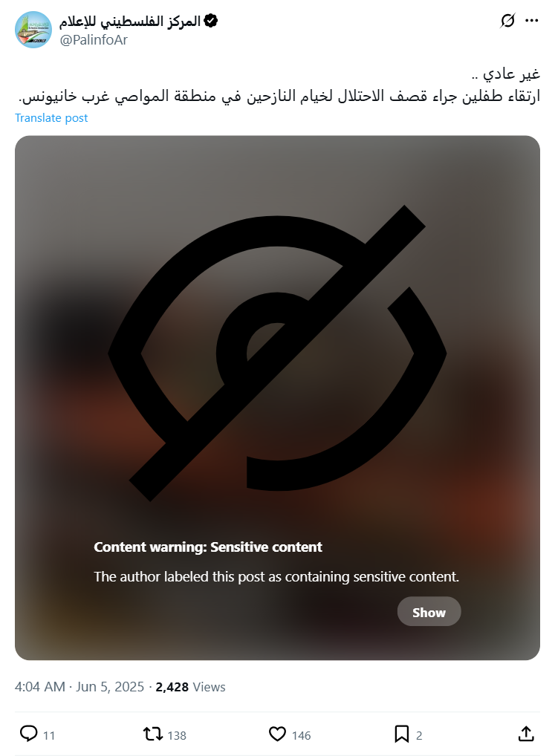Screen dimensions: 555x756
Task: Click Show to reveal sensitive content
Action: coord(429,612)
